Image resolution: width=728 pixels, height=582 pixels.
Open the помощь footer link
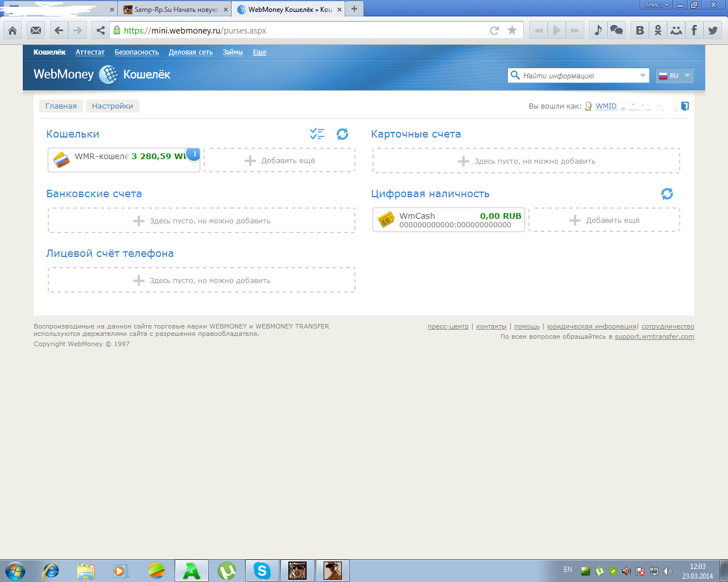click(x=527, y=326)
